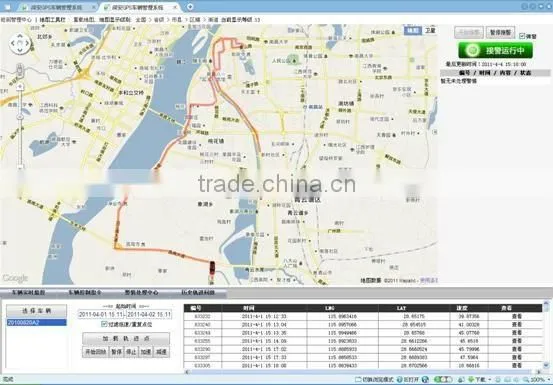Click the LNG column header
This screenshot has height=385, width=553.
pyautogui.click(x=342, y=308)
